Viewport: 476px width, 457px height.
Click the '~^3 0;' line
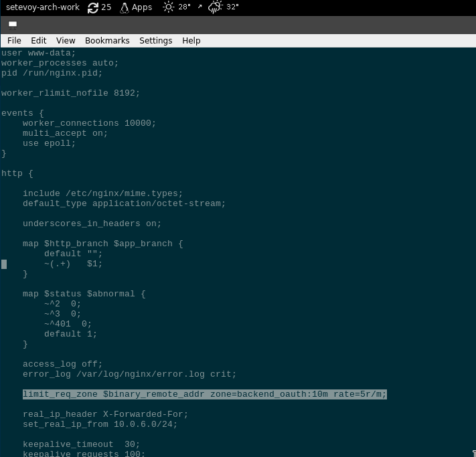pos(62,314)
